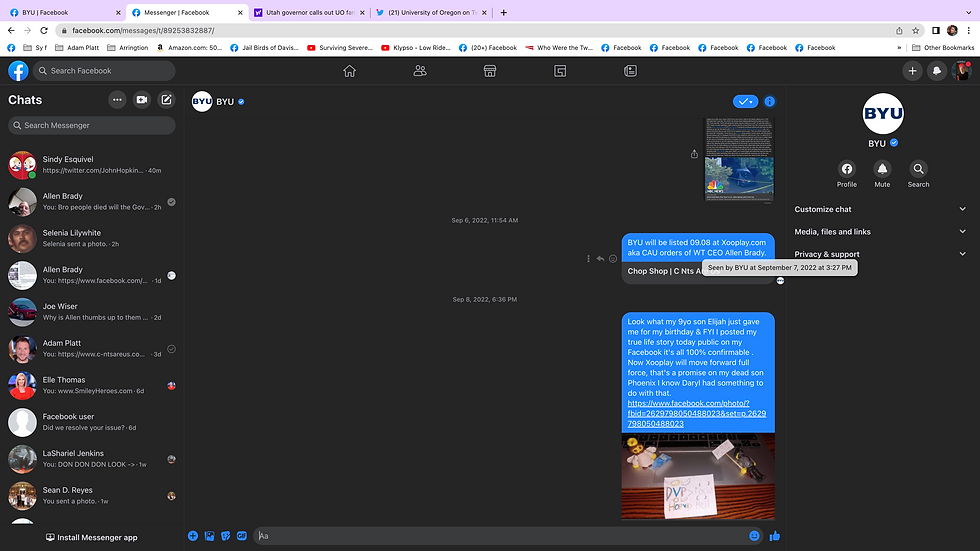Image resolution: width=980 pixels, height=551 pixels.
Task: Open account profile picture menu
Action: tap(961, 71)
